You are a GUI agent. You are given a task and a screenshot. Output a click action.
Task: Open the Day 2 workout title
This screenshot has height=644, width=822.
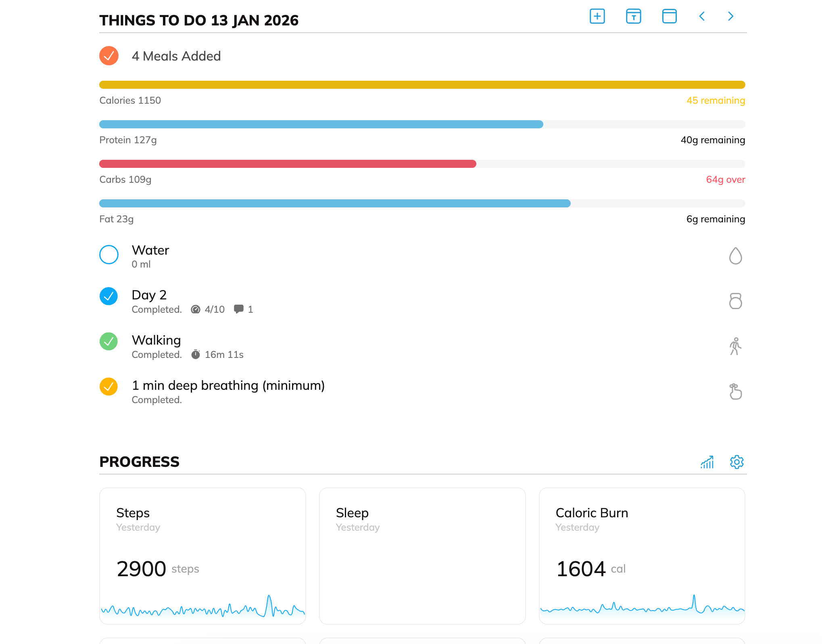pyautogui.click(x=149, y=295)
